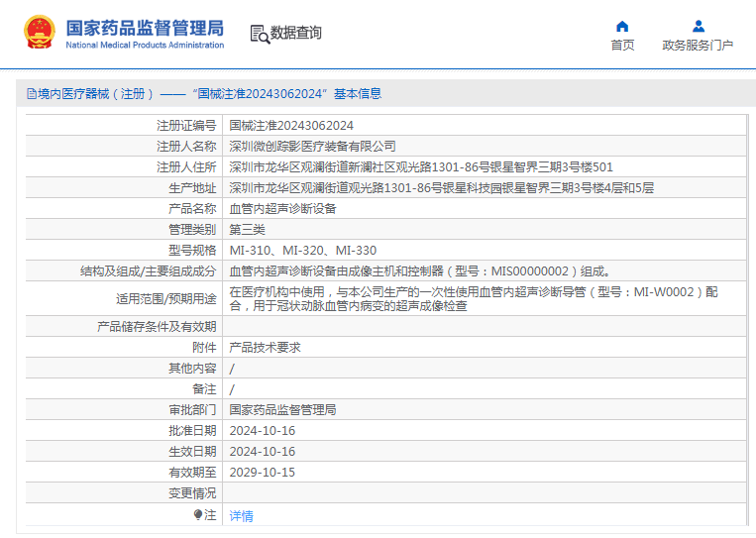
Task: Click the document icon before 境内医疗器械
Action: [x=32, y=93]
